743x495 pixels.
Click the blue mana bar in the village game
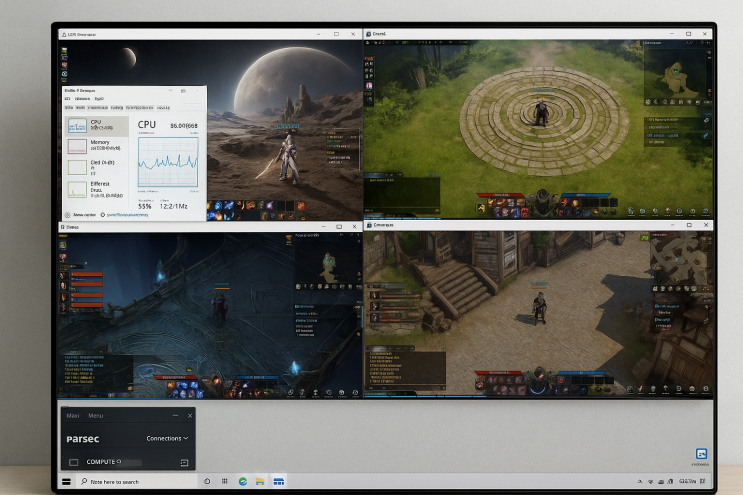(x=581, y=373)
